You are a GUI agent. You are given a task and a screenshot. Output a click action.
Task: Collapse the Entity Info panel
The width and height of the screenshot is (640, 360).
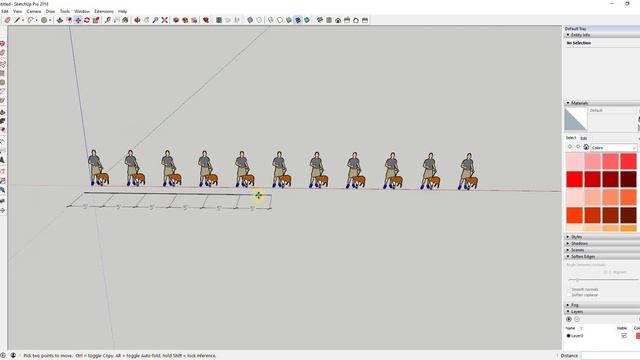[x=602, y=35]
